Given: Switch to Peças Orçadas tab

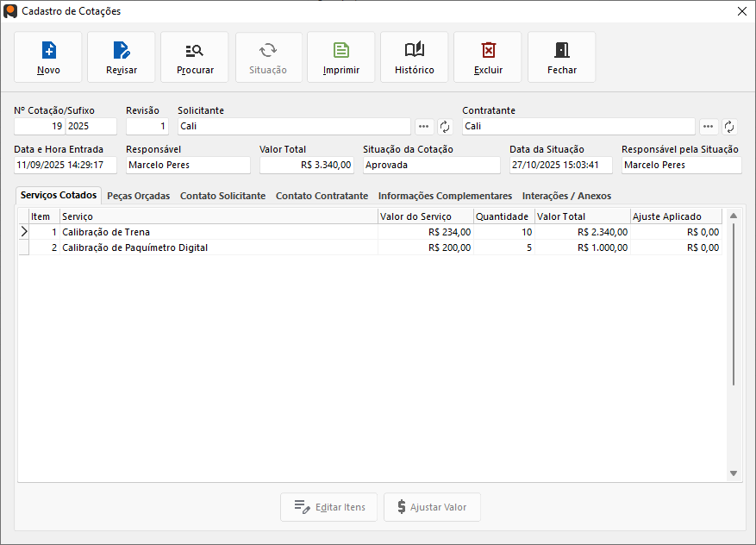Looking at the screenshot, I should point(138,196).
